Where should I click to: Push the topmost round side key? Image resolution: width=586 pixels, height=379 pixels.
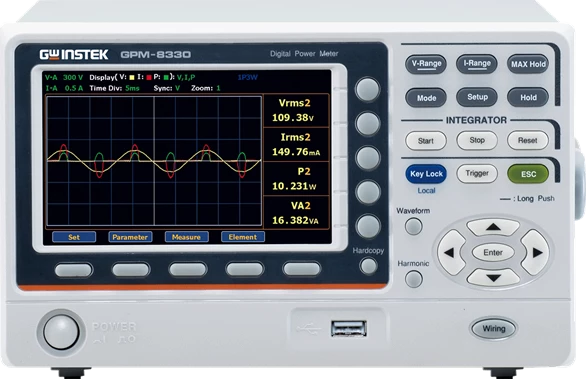click(368, 89)
